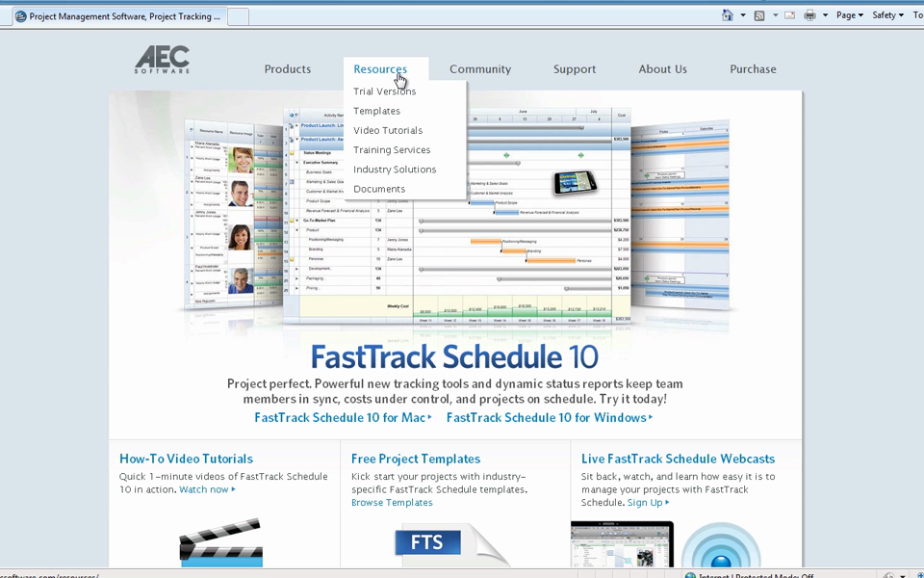Choose Training Services from Resources menu
Viewport: 924px width, 578px height.
pos(392,150)
